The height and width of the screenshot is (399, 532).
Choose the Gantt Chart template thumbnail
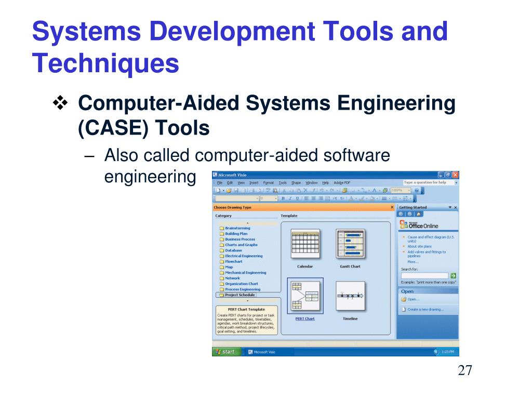(x=350, y=244)
